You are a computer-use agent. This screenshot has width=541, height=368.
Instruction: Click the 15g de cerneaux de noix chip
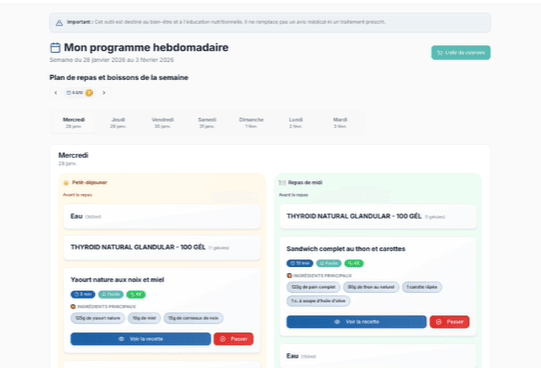(x=194, y=318)
